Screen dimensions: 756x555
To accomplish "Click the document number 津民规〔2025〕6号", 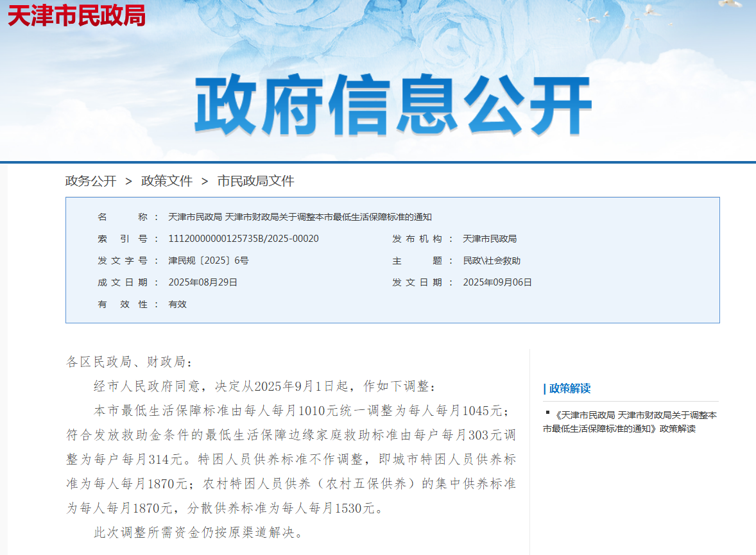I will click(208, 260).
